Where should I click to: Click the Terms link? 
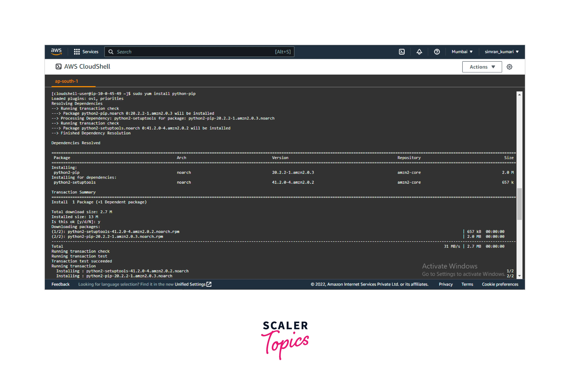point(467,284)
